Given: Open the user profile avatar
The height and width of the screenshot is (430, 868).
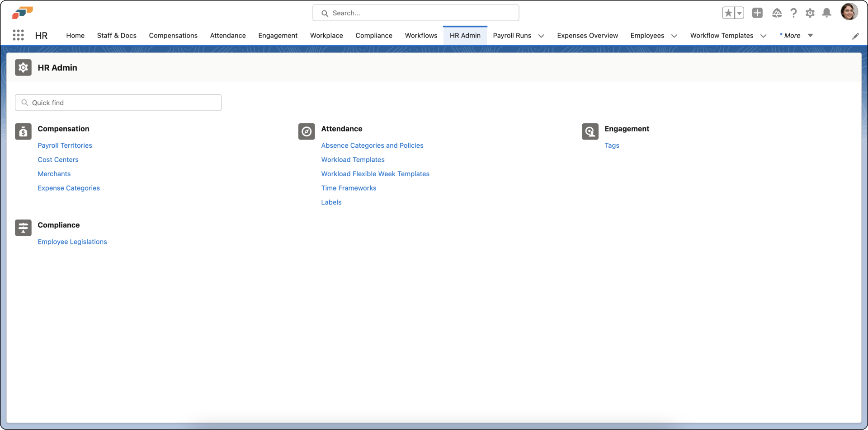Looking at the screenshot, I should pos(849,12).
